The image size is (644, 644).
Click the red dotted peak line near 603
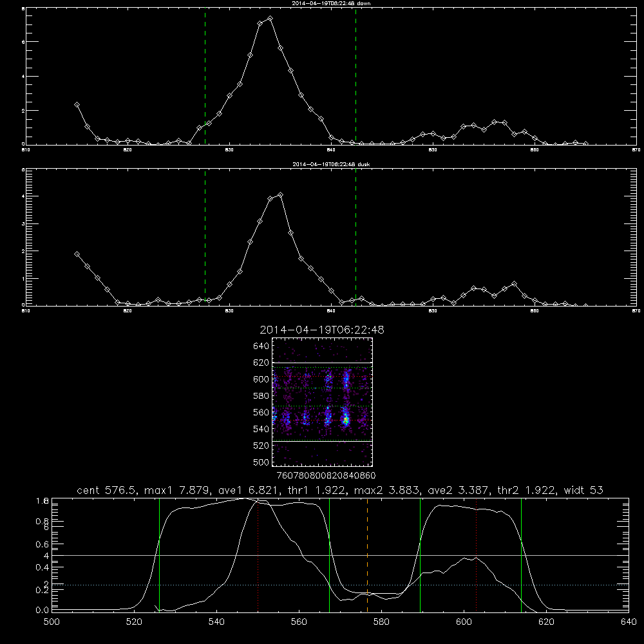pyautogui.click(x=476, y=554)
